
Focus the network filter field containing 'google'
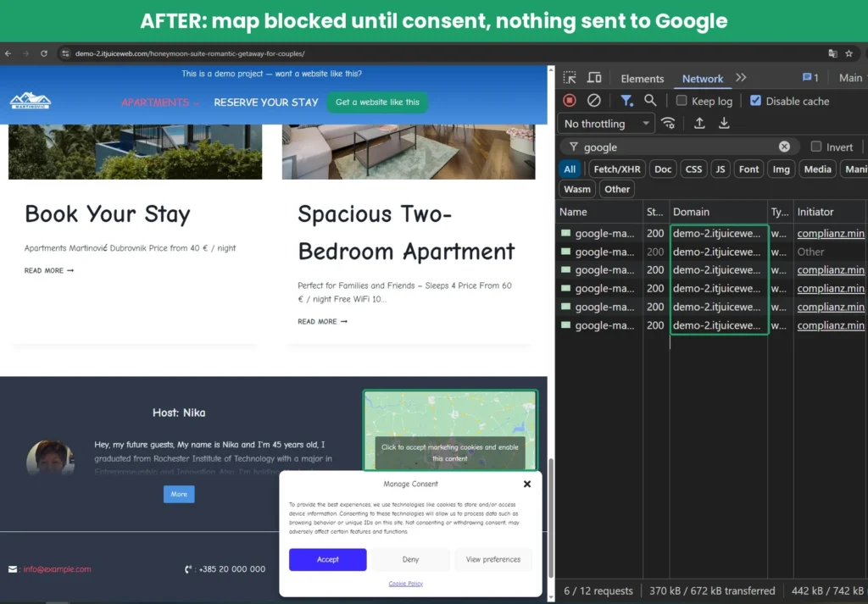click(x=680, y=147)
